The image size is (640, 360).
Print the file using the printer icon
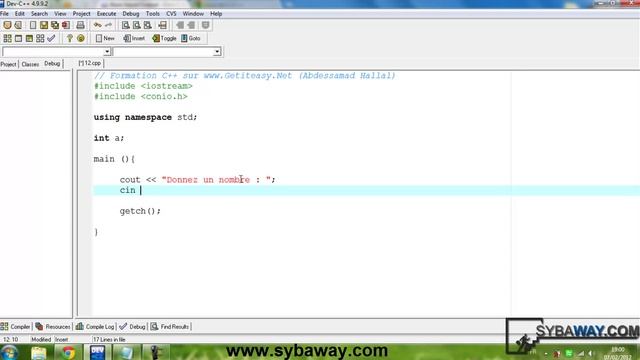(x=80, y=25)
